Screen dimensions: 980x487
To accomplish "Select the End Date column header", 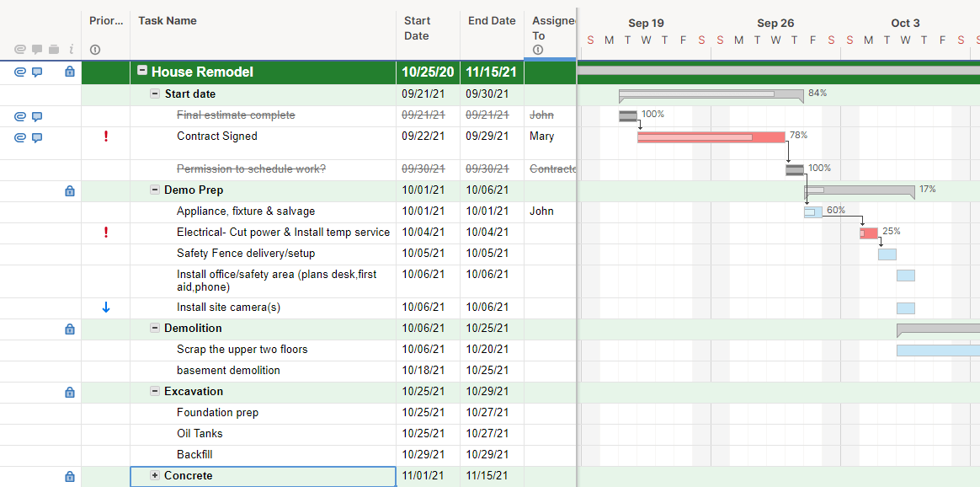I will (492, 21).
